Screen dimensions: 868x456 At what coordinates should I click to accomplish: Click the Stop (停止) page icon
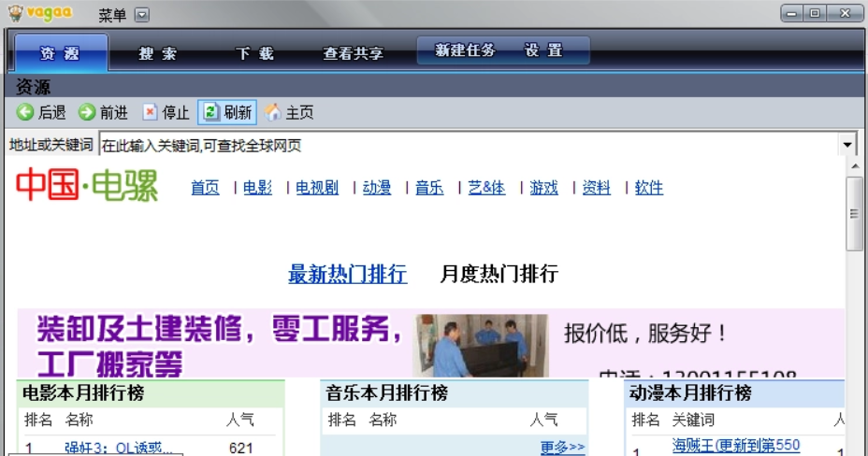click(x=150, y=112)
